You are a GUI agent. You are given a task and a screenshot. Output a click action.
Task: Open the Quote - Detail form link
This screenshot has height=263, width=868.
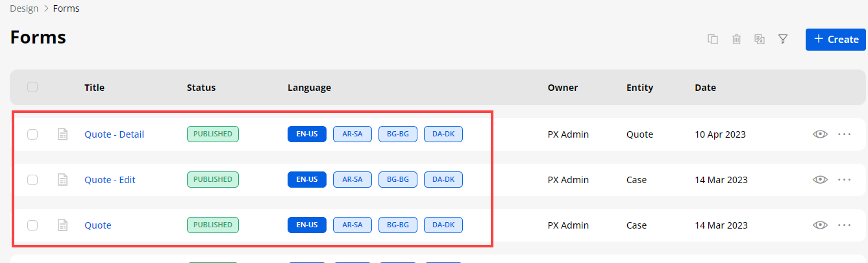(x=114, y=134)
